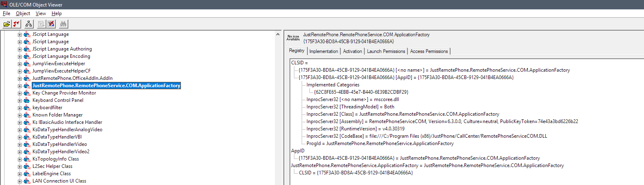Switch to the Implementation tab
This screenshot has height=185, width=644.
coord(324,51)
